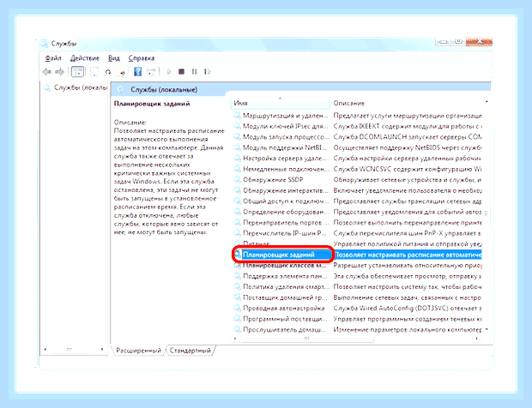
Task: Click the services list horizontal scrollbar left arrow
Action: click(235, 339)
